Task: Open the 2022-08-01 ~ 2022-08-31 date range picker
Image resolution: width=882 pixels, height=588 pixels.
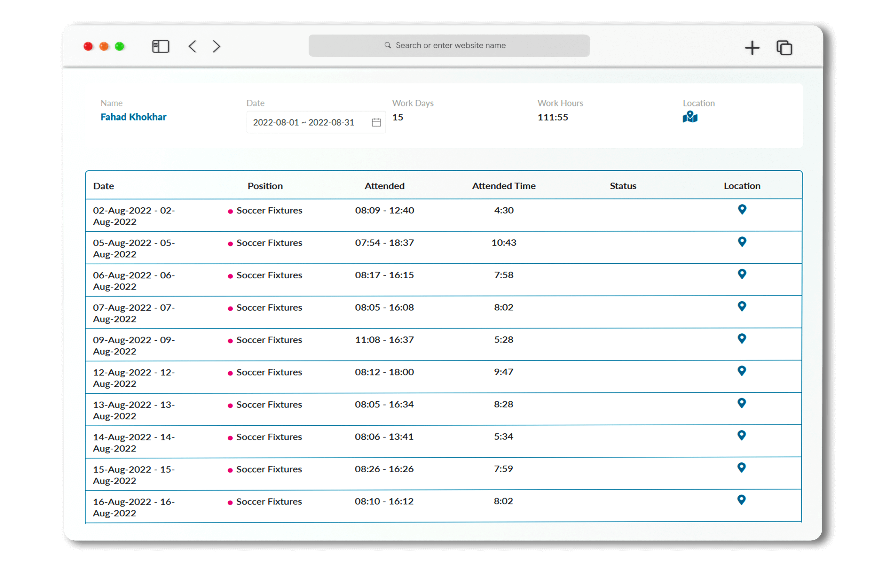Action: click(x=303, y=122)
